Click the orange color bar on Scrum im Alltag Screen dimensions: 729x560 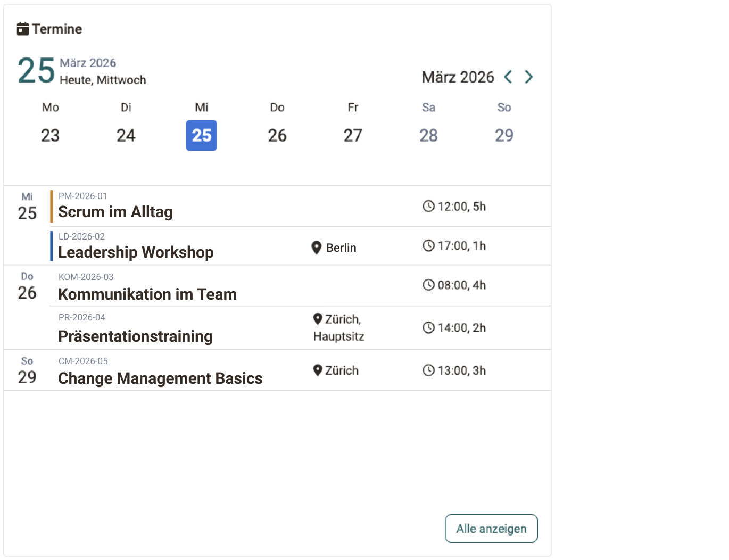pyautogui.click(x=51, y=206)
